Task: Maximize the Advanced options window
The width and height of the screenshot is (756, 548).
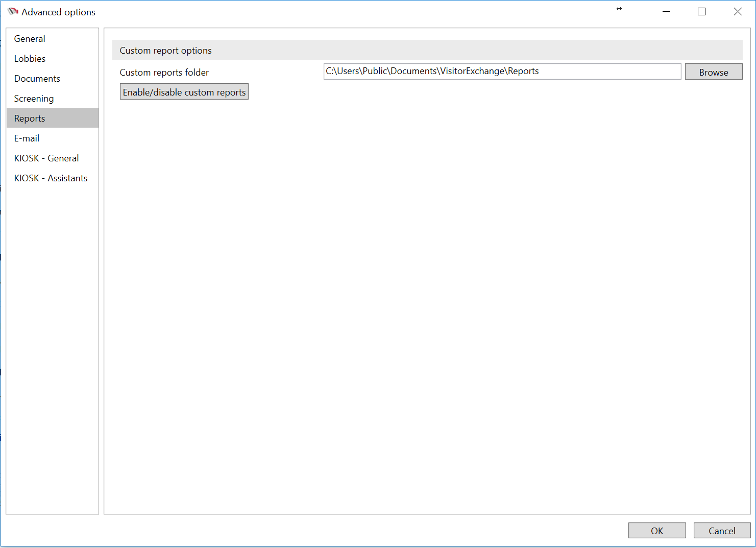Action: pos(702,12)
